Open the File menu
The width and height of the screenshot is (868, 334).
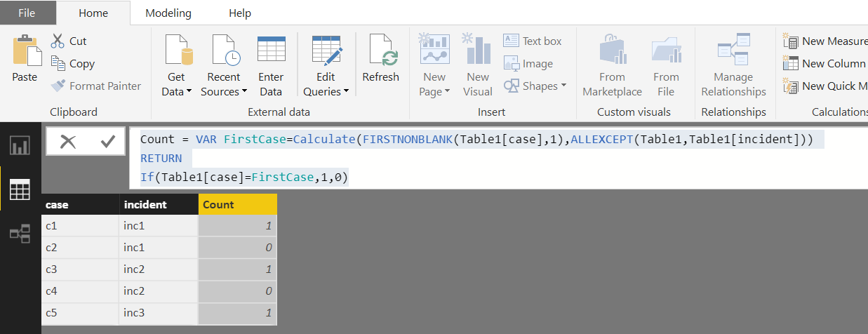coord(27,12)
